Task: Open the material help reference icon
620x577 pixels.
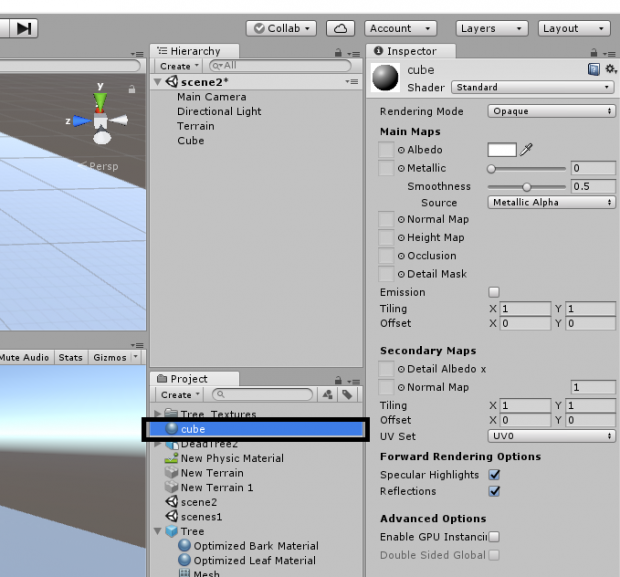Action: [x=593, y=71]
